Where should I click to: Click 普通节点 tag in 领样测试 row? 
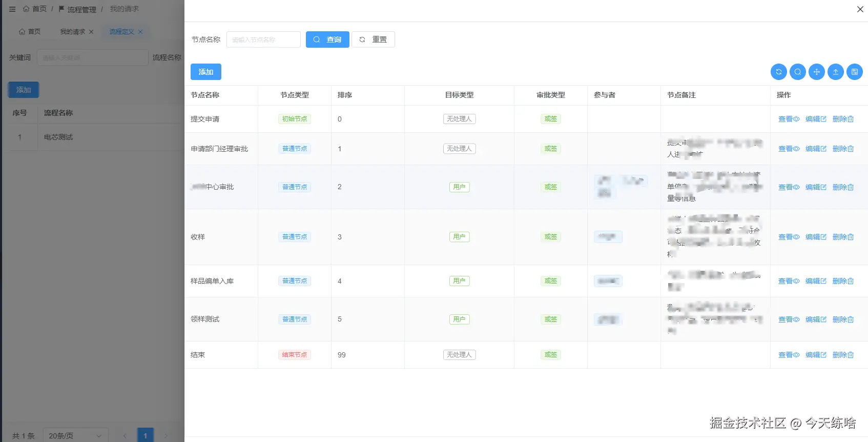295,319
